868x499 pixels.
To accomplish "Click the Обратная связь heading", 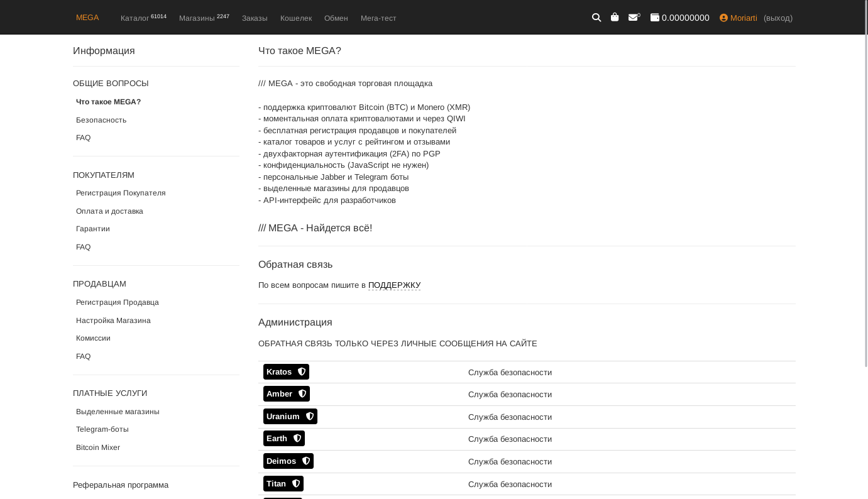I will coord(295,265).
